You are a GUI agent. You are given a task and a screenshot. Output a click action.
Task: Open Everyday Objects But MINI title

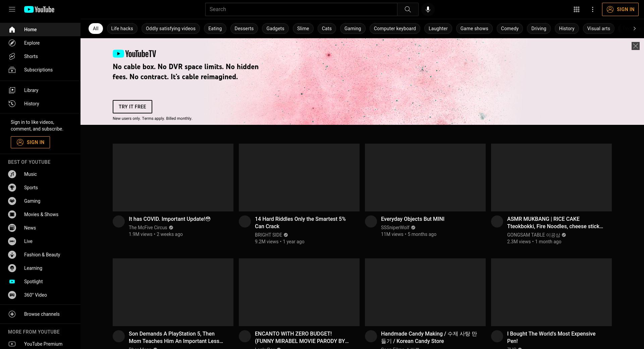tap(413, 219)
